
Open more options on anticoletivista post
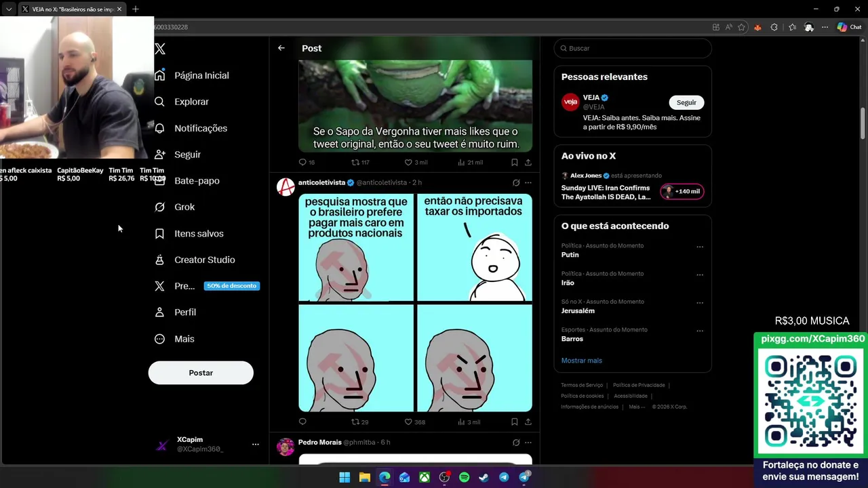point(528,182)
